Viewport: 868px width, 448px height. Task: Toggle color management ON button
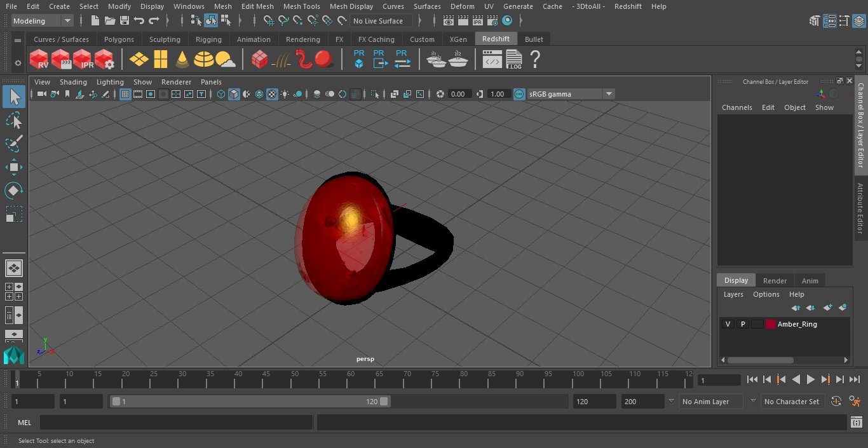point(519,94)
